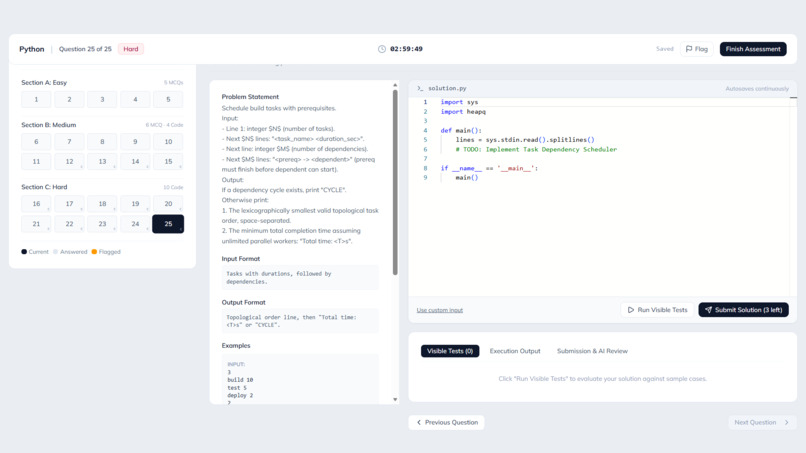Jump to question 7
The width and height of the screenshot is (806, 453).
[69, 141]
